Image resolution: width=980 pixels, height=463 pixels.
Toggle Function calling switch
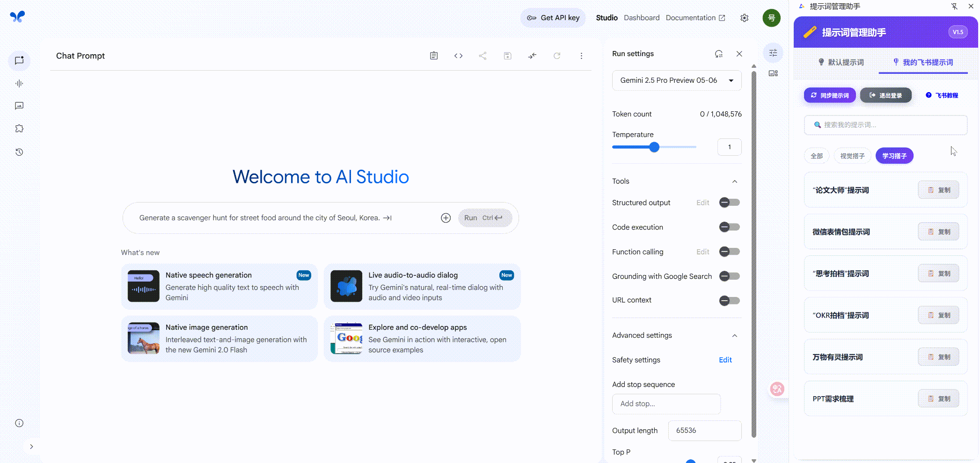point(730,252)
